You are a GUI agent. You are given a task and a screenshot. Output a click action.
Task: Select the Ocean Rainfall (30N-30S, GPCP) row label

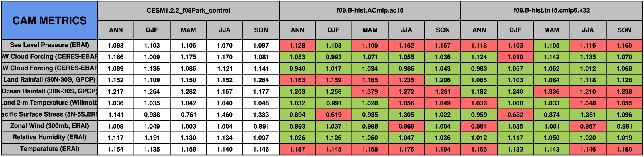coord(49,91)
